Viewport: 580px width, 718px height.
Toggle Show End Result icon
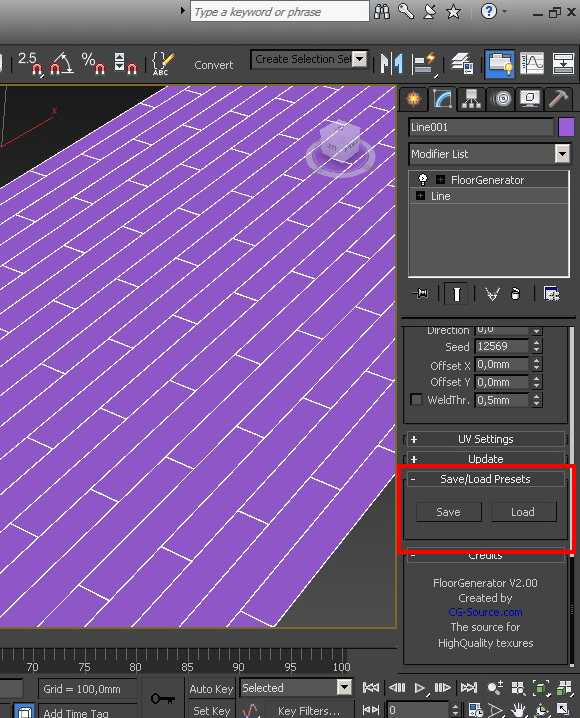456,294
